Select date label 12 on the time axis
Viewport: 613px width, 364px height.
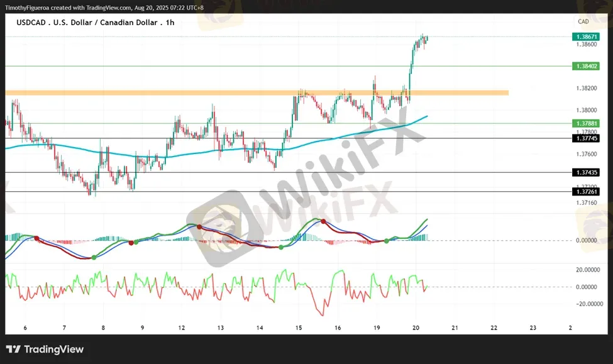(181, 328)
